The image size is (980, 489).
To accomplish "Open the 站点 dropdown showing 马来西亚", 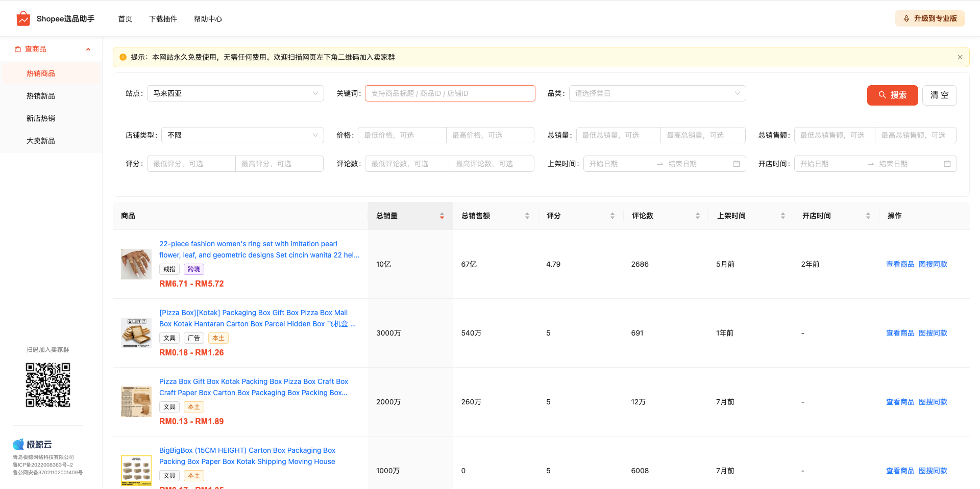I will (235, 93).
